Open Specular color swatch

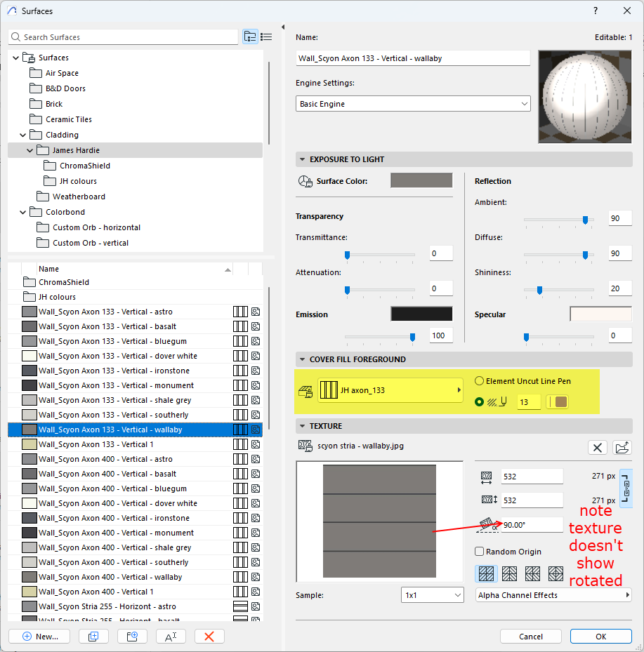pos(600,314)
